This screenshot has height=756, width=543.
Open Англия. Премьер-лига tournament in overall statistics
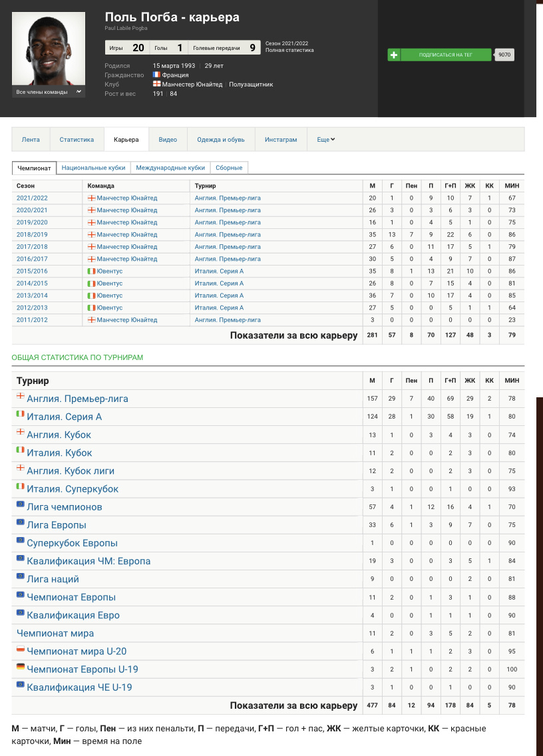coord(77,399)
